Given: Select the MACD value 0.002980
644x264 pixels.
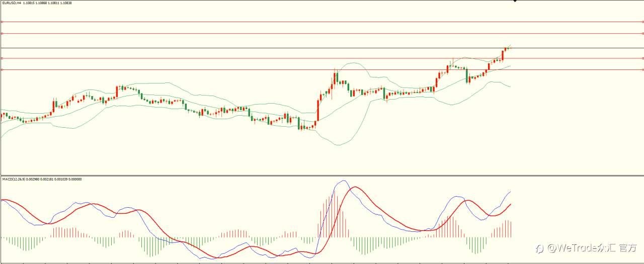Looking at the screenshot, I should pyautogui.click(x=33, y=179).
